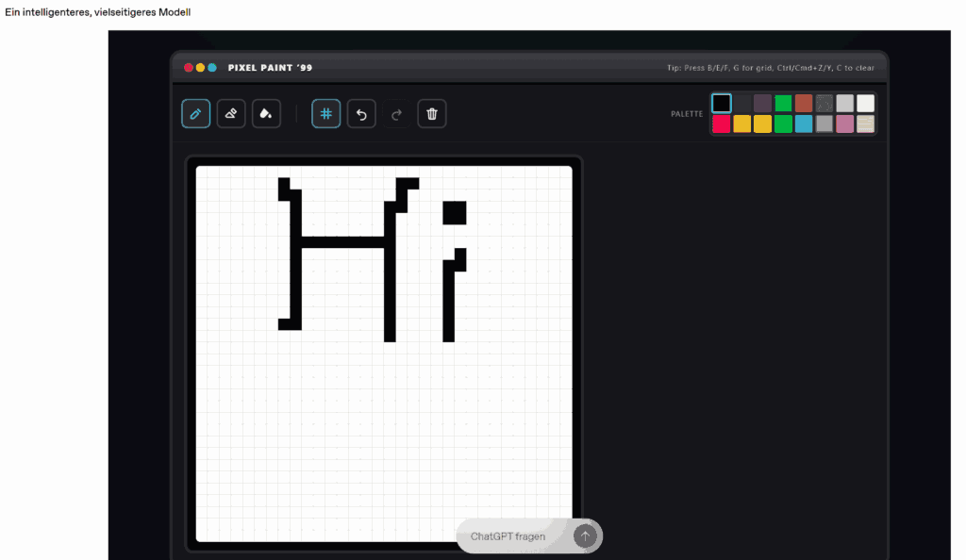
Task: Select the black palette color
Action: tap(720, 103)
